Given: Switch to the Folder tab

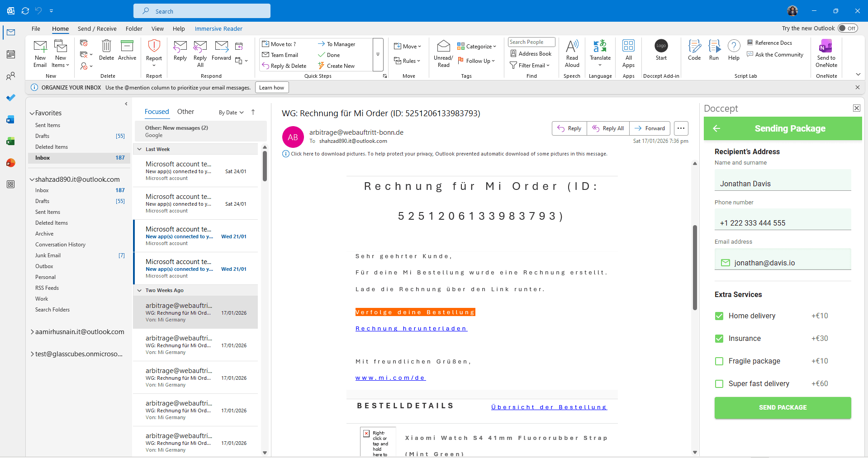Looking at the screenshot, I should click(134, 28).
